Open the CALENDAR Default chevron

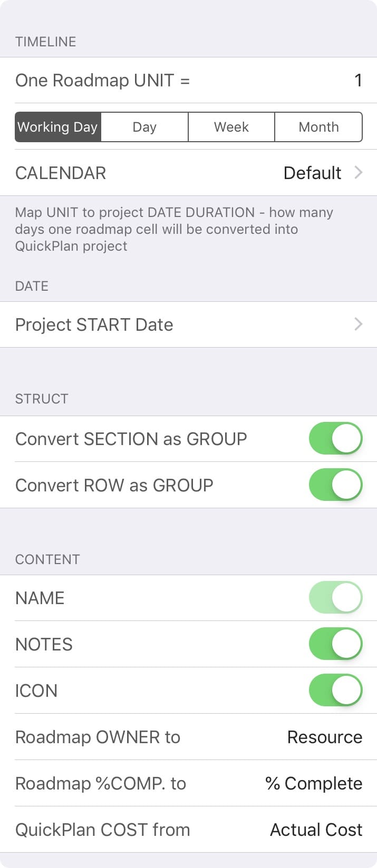359,173
